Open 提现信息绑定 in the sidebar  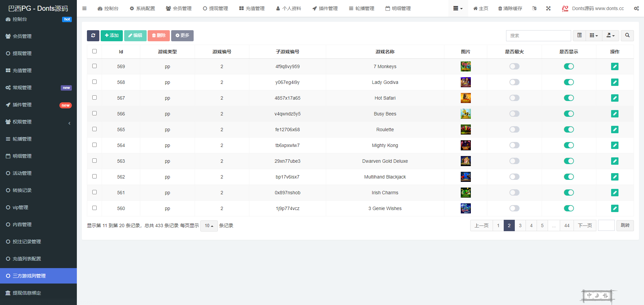click(38, 293)
